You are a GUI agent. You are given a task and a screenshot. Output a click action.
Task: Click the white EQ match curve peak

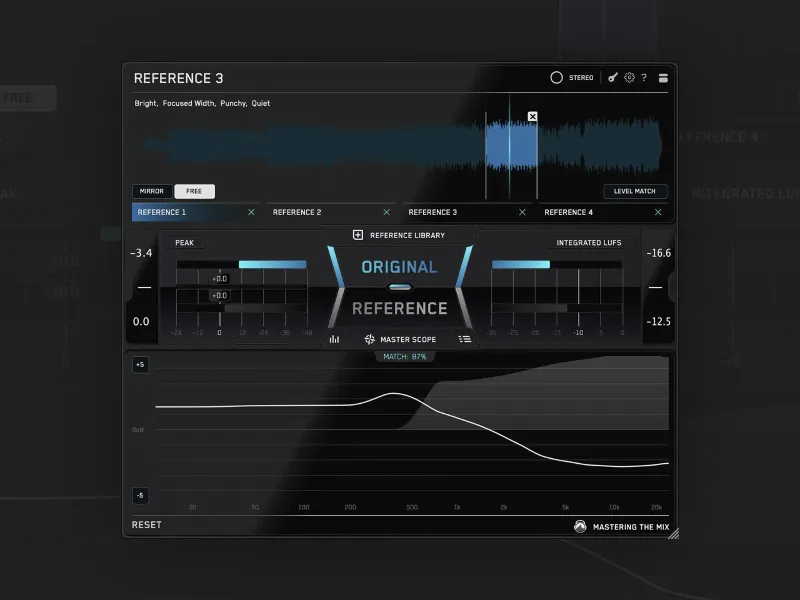[394, 393]
